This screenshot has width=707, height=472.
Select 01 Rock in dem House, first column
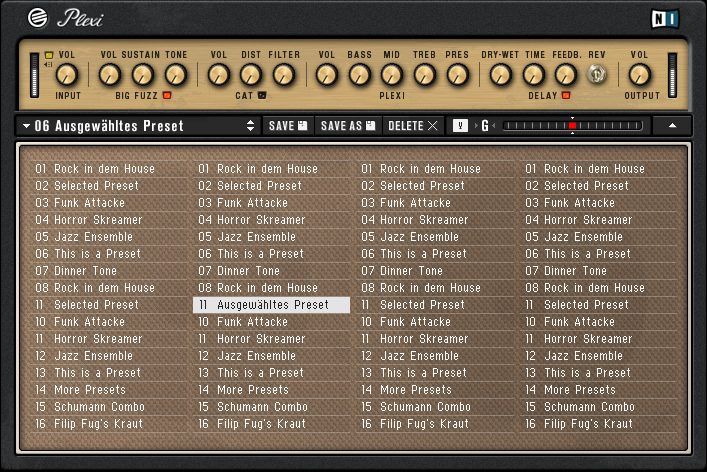pyautogui.click(x=108, y=169)
